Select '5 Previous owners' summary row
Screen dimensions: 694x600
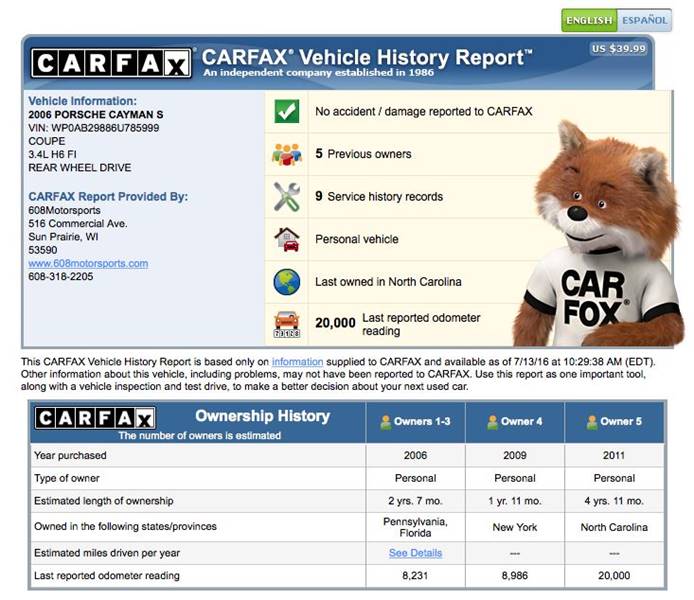coord(363,154)
